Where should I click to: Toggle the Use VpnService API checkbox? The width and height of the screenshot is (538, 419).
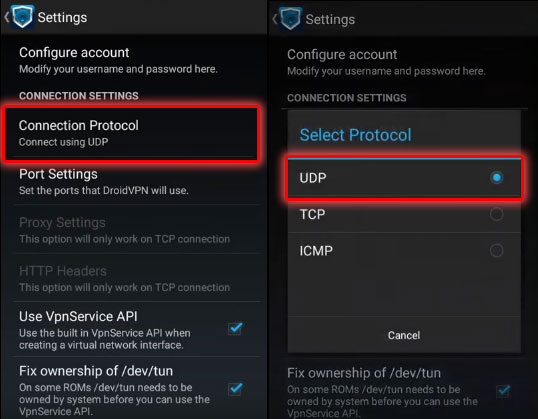(x=235, y=328)
